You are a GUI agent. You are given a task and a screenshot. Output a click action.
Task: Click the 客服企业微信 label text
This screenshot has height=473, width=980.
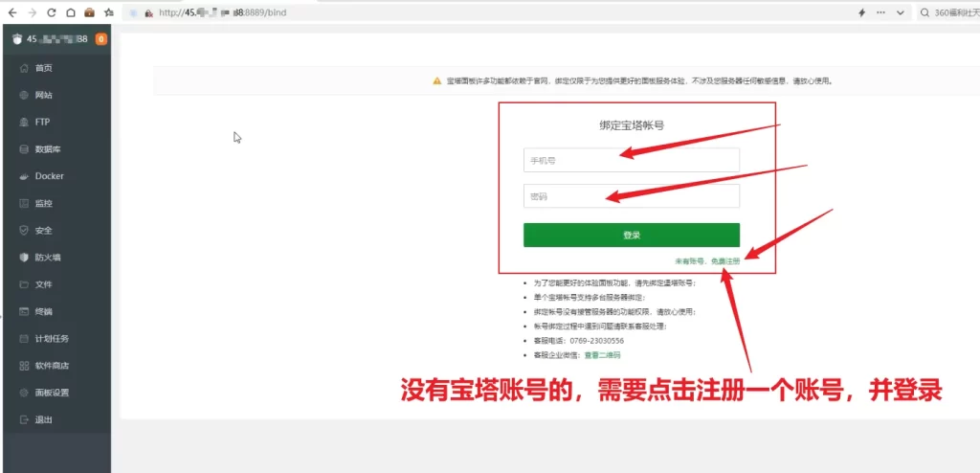click(x=557, y=355)
